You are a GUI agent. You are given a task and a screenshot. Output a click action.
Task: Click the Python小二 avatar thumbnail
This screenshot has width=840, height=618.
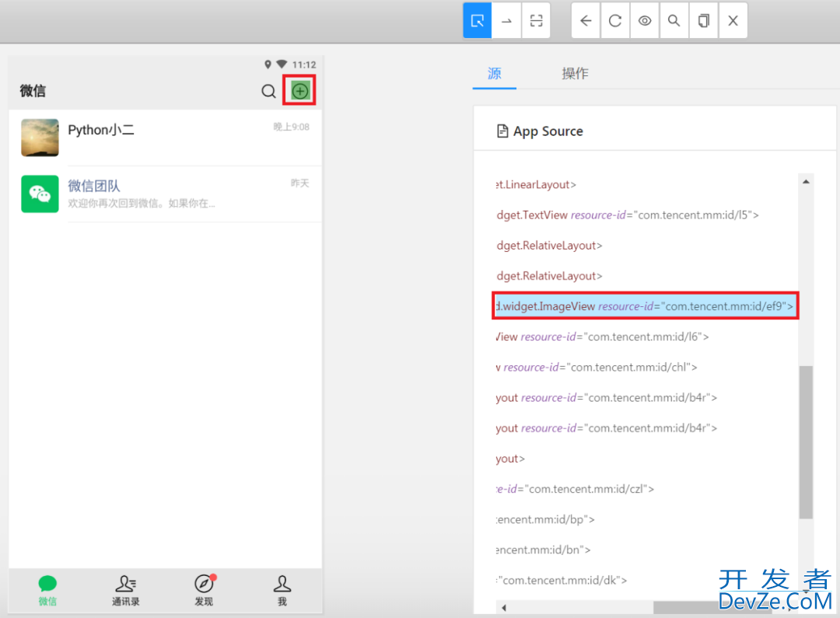[x=40, y=138]
